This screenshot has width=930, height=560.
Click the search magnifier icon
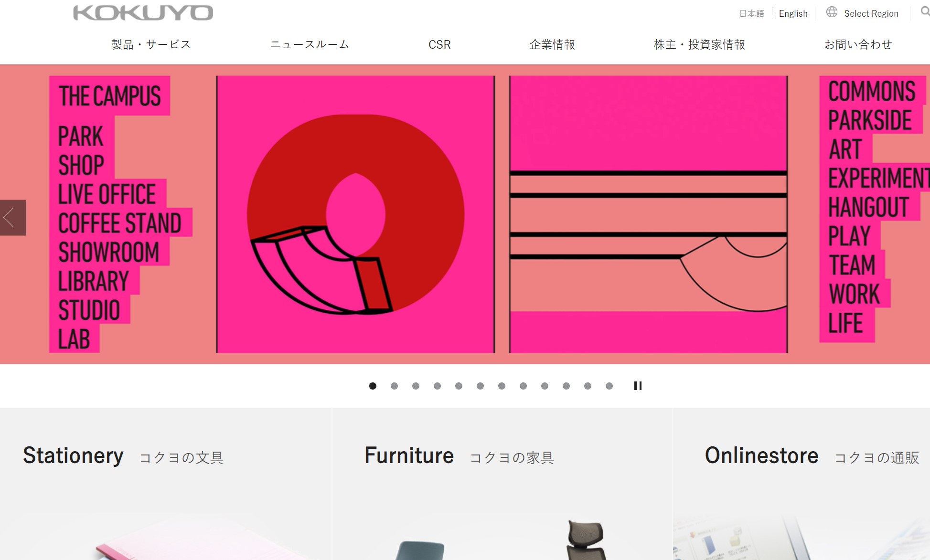pyautogui.click(x=925, y=11)
